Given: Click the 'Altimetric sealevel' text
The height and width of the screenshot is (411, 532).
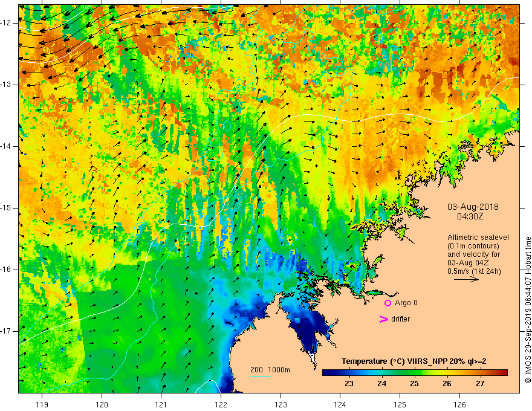Looking at the screenshot, I should tap(478, 238).
